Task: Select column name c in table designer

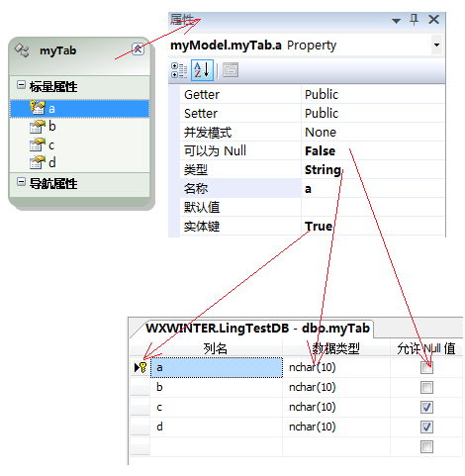Action: click(x=217, y=407)
